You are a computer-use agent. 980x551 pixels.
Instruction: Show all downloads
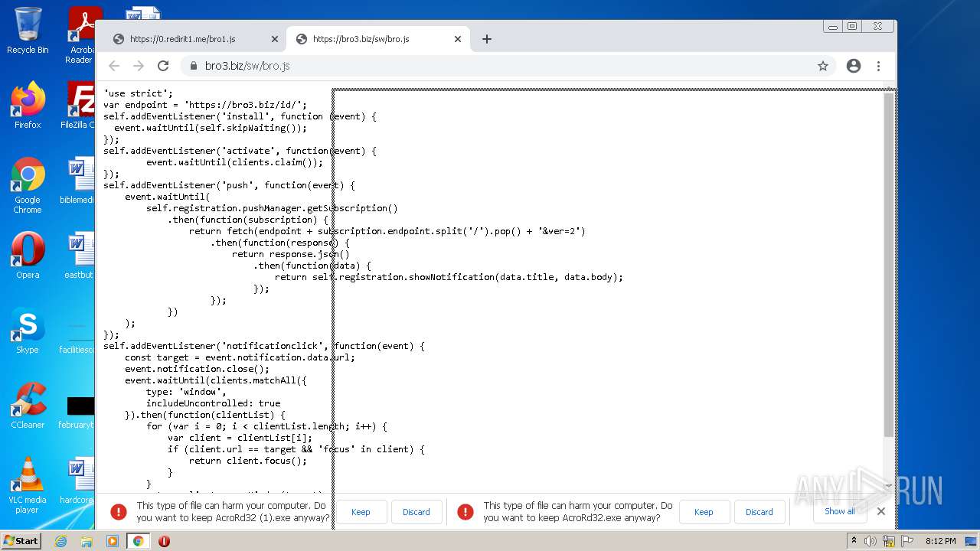840,511
